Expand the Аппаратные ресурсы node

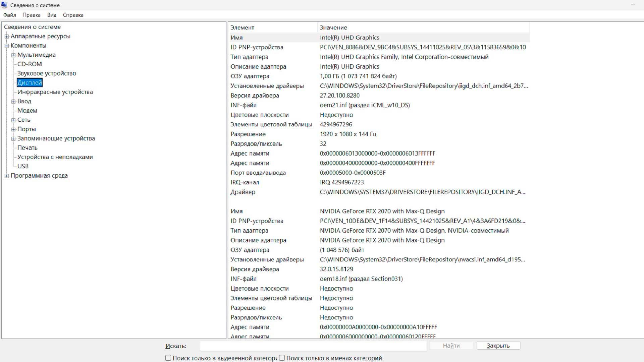tap(7, 37)
